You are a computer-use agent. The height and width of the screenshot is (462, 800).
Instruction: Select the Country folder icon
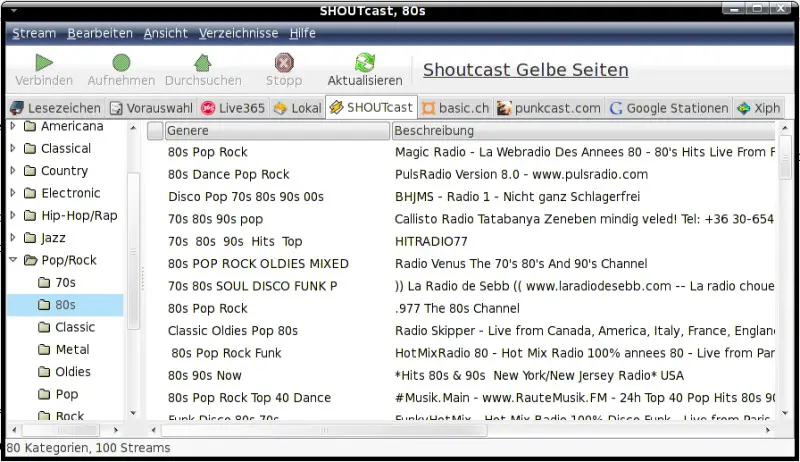pos(30,171)
